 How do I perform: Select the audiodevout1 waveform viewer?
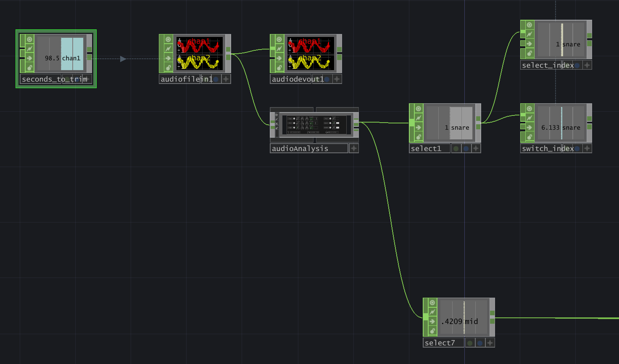click(311, 54)
